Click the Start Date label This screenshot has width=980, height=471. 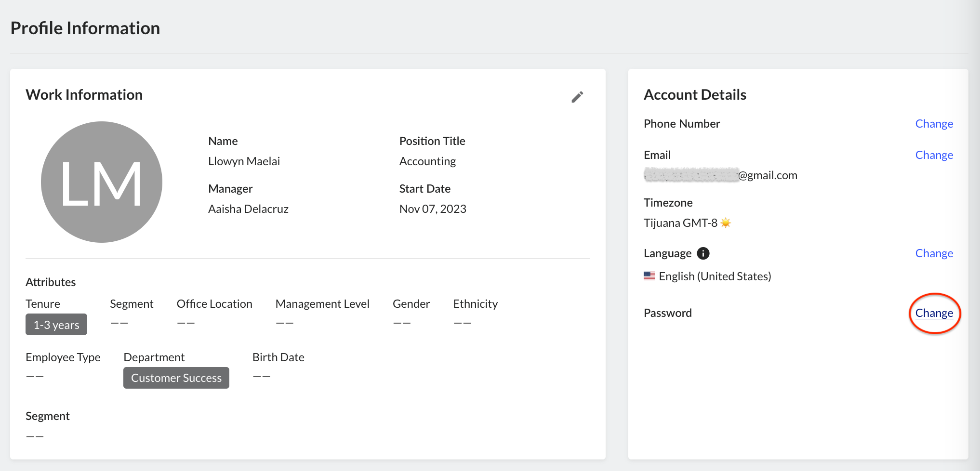click(x=424, y=189)
